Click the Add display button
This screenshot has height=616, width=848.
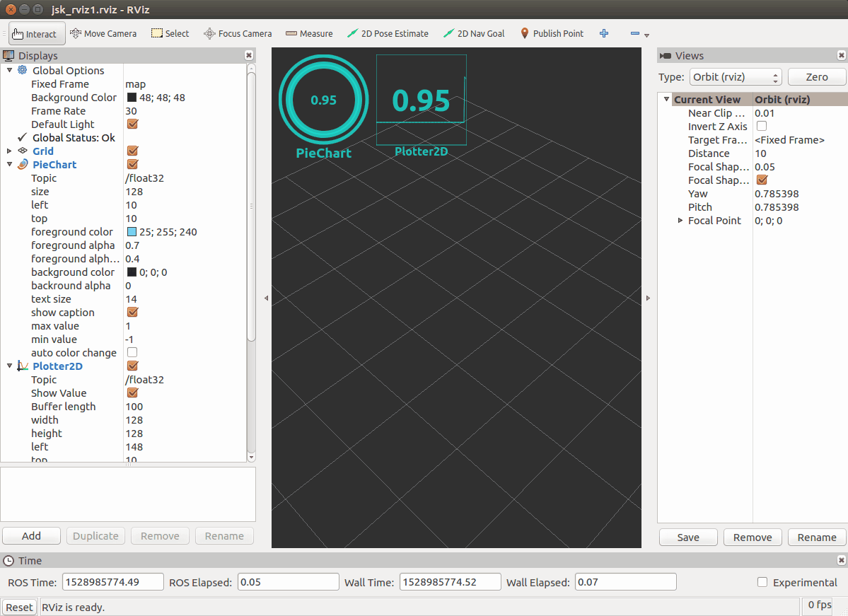(31, 536)
